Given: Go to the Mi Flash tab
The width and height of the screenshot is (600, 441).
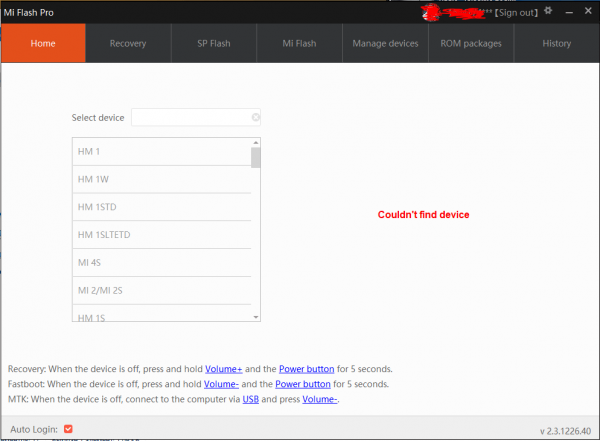Looking at the screenshot, I should (299, 43).
